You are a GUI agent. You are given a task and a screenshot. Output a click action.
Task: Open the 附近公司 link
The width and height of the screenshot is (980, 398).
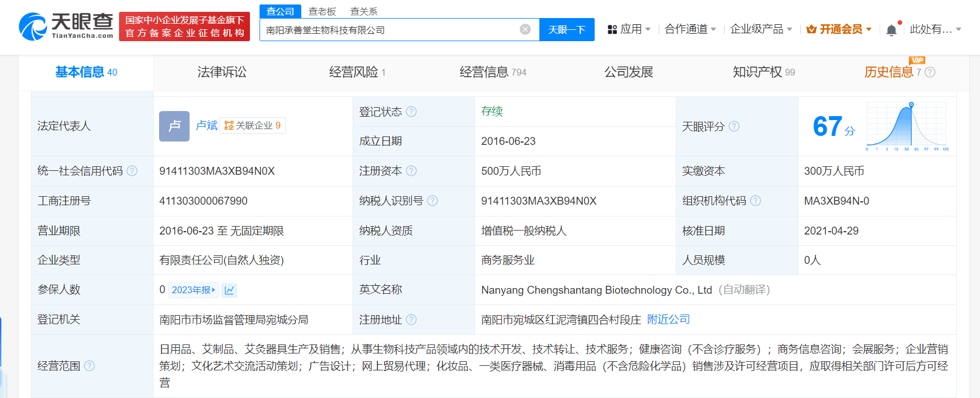668,320
